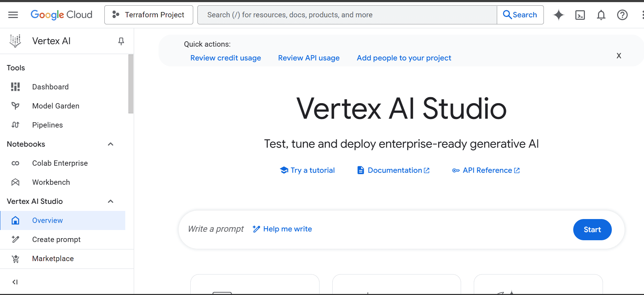644x295 pixels.
Task: Click the Overview home icon
Action: coord(15,220)
